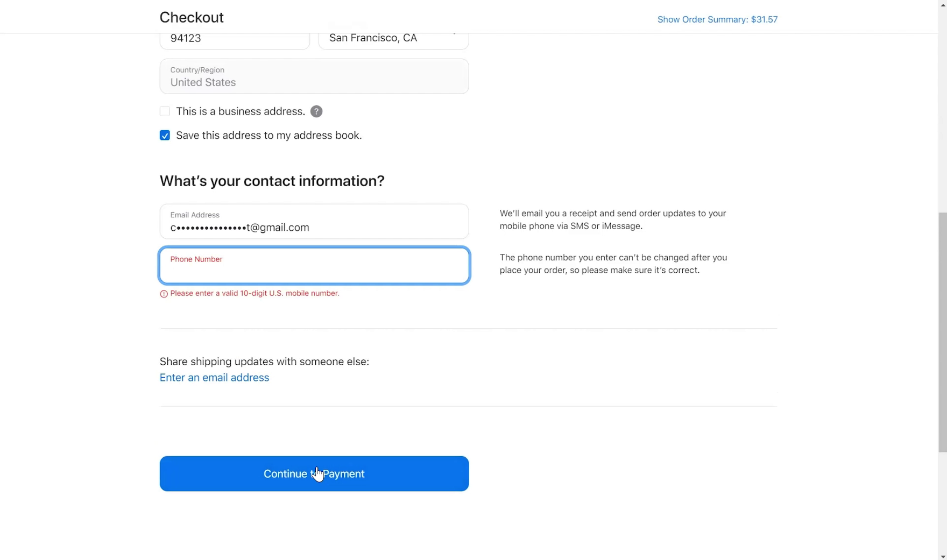Screen dimensions: 947x560
Task: Click the business address help question mark icon
Action: (316, 111)
